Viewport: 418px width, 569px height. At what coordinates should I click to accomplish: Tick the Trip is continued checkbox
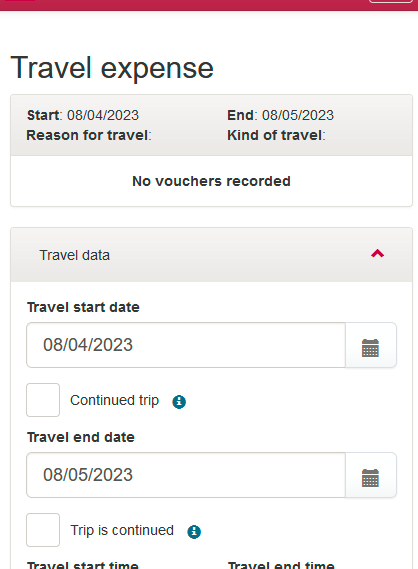point(43,530)
